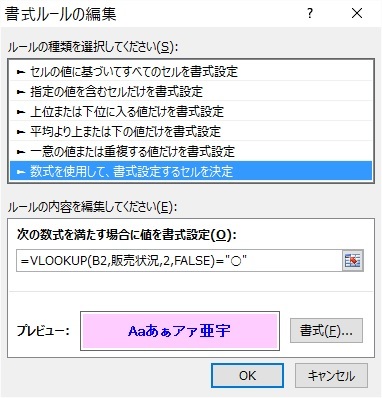The height and width of the screenshot is (398, 382).
Task: Choose 指定の値を含むセルだけを書式設定 rule type
Action: (x=191, y=91)
